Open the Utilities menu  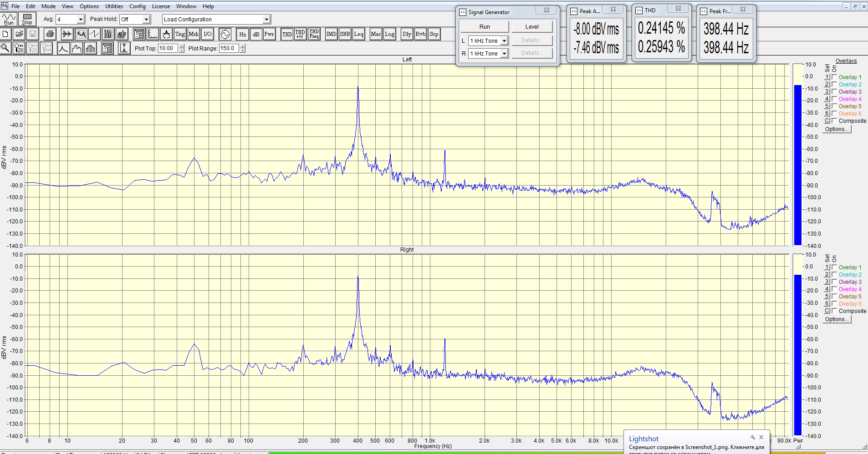(114, 6)
